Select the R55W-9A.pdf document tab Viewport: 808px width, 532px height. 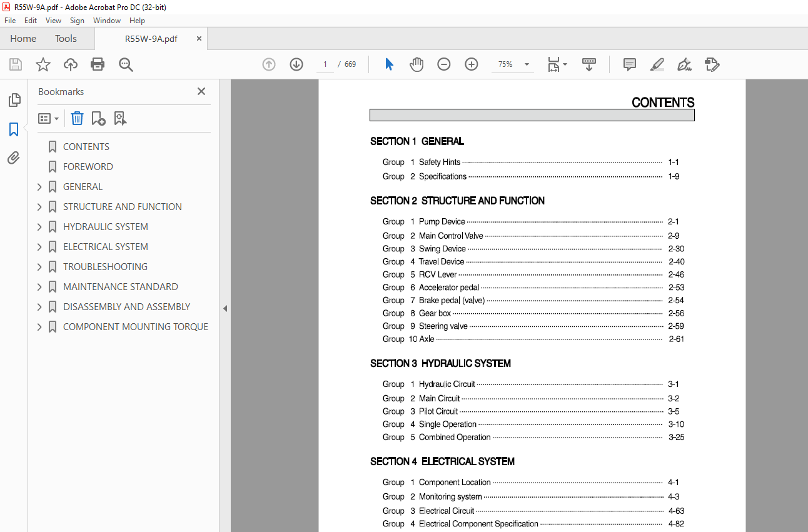[x=151, y=39]
